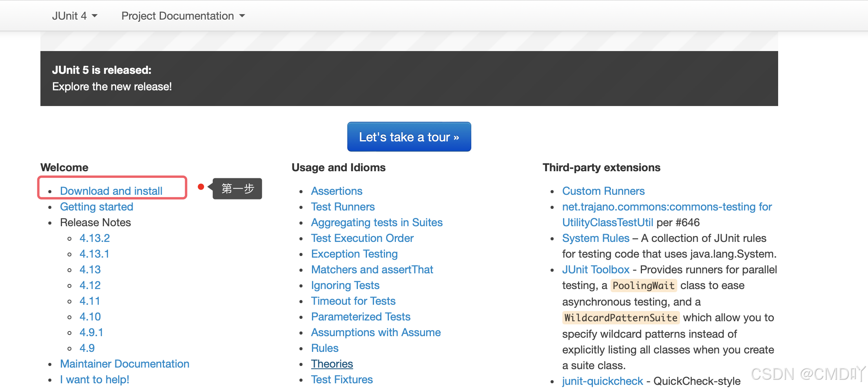This screenshot has width=868, height=388.
Task: Open the 4.13 release notes
Action: (x=90, y=269)
